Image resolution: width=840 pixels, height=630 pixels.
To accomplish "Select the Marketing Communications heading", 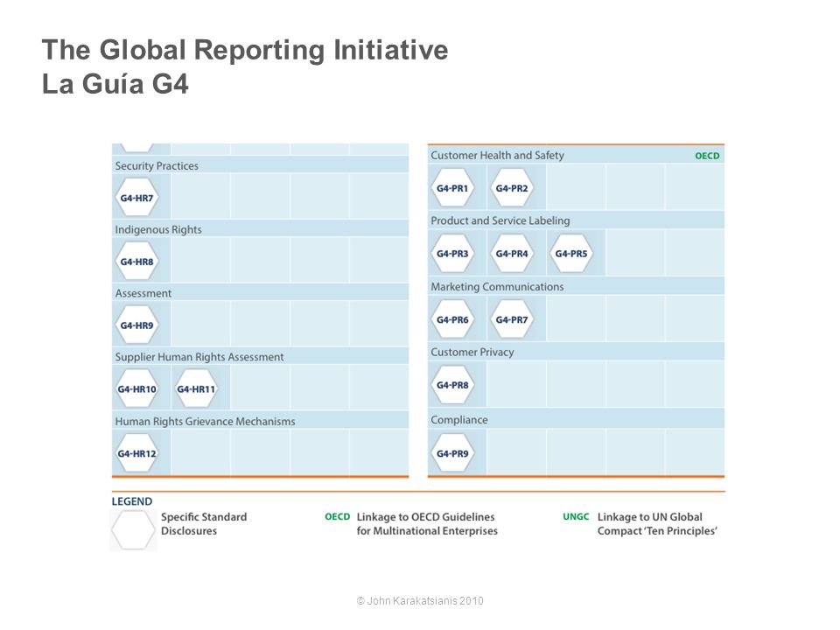I will click(x=497, y=287).
